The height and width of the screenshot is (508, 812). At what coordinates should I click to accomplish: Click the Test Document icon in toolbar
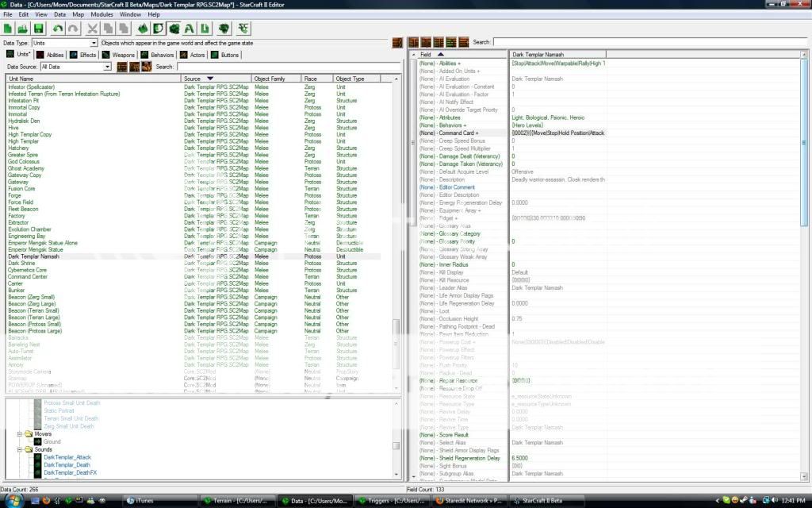pyautogui.click(x=244, y=29)
